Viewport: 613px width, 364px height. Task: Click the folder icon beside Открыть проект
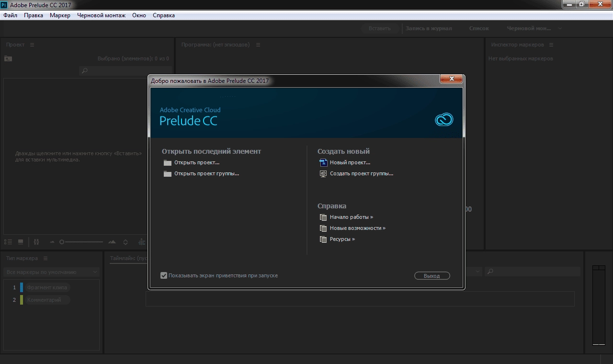tap(167, 163)
